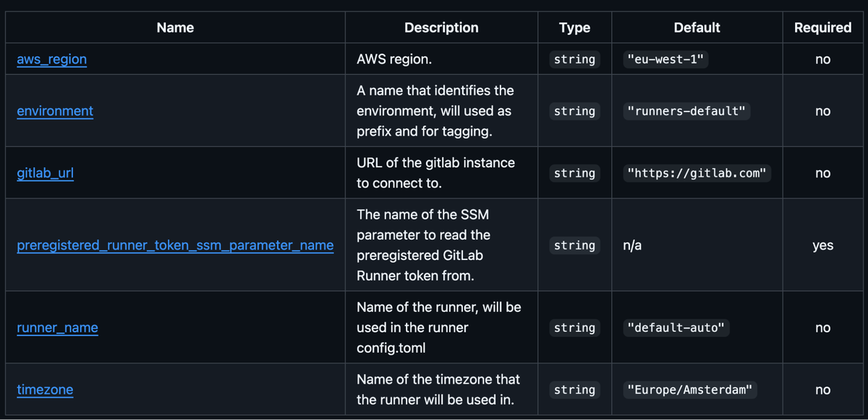The width and height of the screenshot is (868, 420).
Task: Select the "AWS region." description text
Action: tap(394, 59)
